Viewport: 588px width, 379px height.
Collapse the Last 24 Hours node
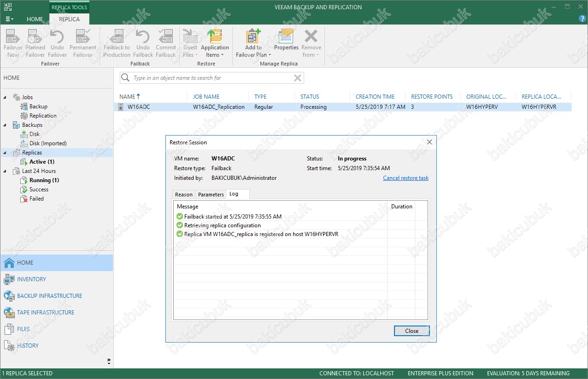(6, 171)
